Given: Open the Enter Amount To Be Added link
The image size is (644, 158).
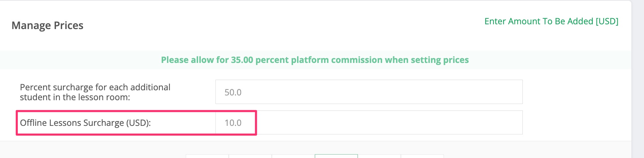Looking at the screenshot, I should pyautogui.click(x=551, y=21).
